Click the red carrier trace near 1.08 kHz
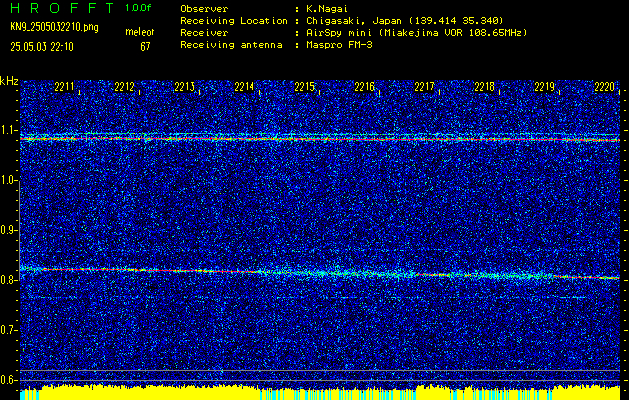The height and width of the screenshot is (400, 629). (320, 139)
